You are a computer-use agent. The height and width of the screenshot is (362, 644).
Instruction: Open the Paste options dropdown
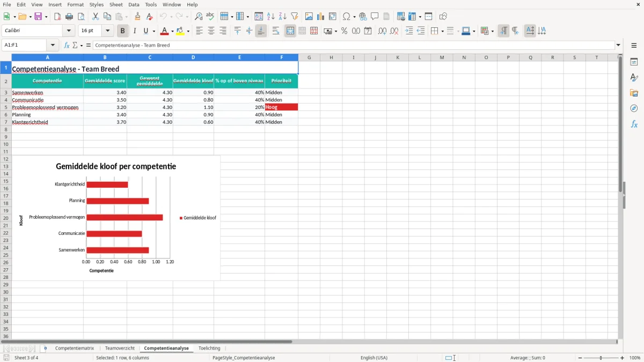pos(126,17)
